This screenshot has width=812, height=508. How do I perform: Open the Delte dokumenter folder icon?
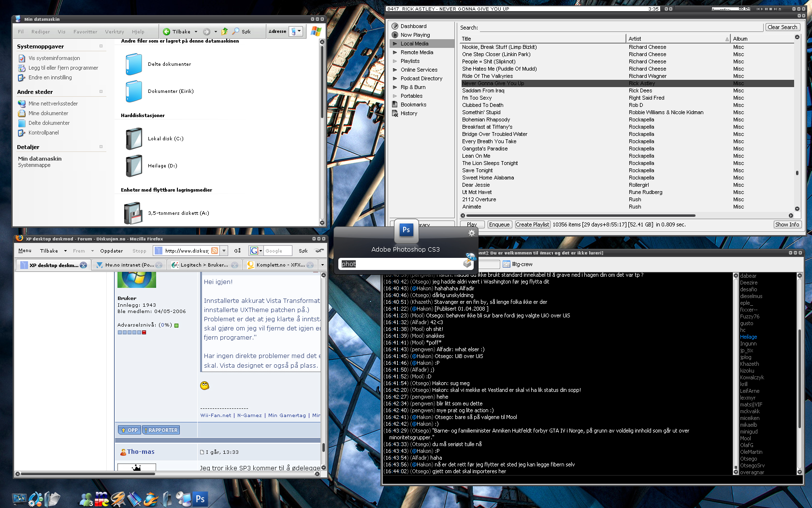[134, 64]
